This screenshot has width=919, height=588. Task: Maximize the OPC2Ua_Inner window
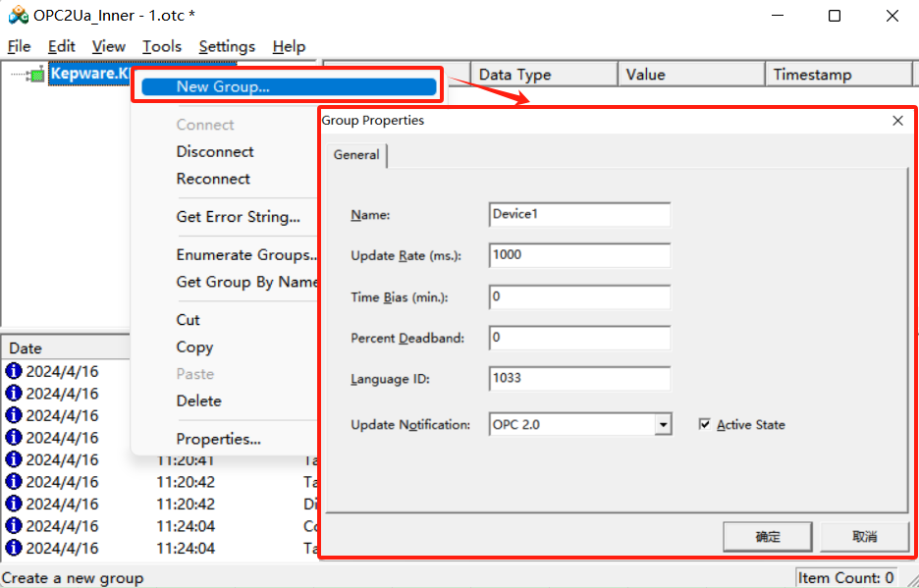[x=835, y=16]
